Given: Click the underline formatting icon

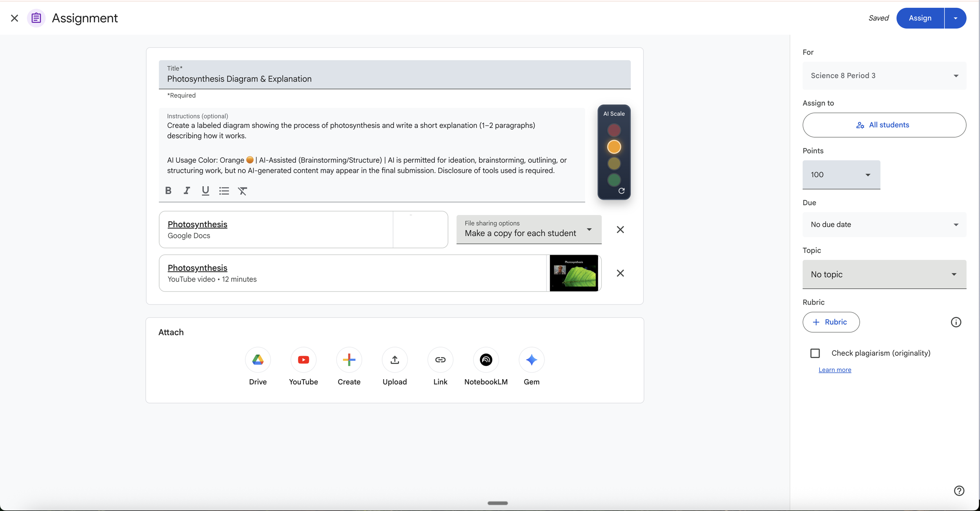Looking at the screenshot, I should pyautogui.click(x=205, y=191).
